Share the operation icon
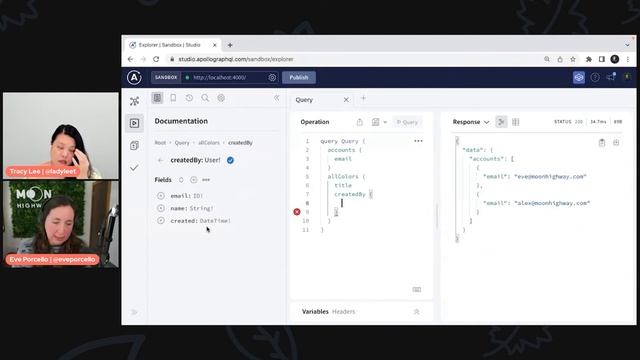The height and width of the screenshot is (360, 640). click(x=360, y=122)
